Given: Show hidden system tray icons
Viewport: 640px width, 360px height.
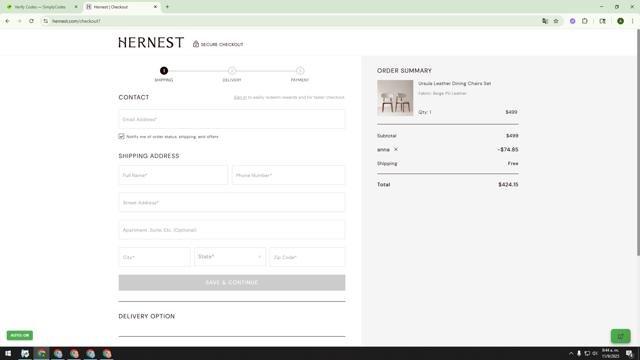Looking at the screenshot, I should point(571,353).
